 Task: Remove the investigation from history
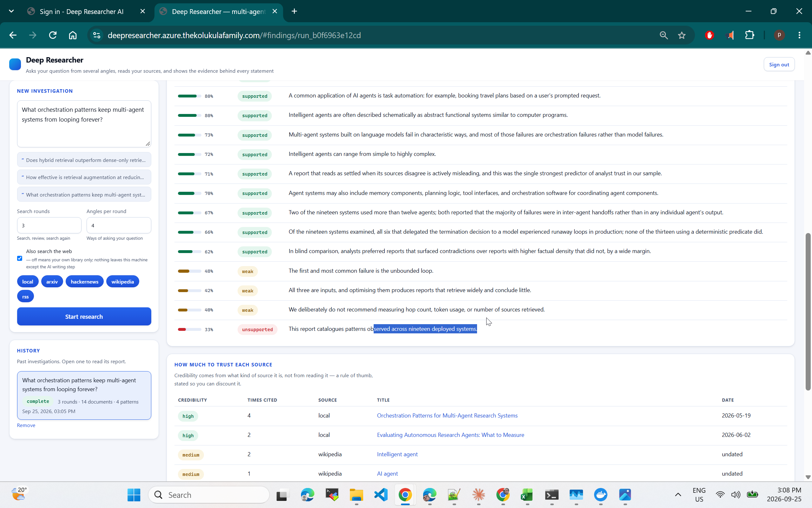26,425
